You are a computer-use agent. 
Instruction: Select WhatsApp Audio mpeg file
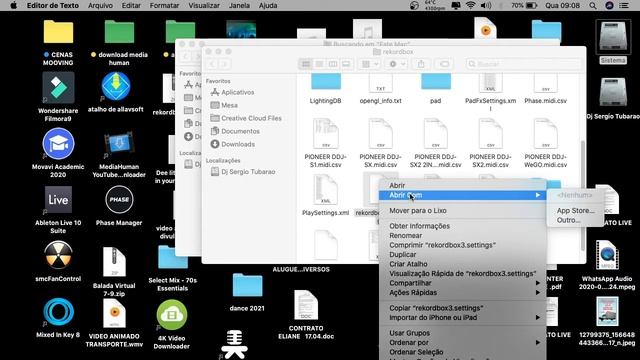pos(607,255)
